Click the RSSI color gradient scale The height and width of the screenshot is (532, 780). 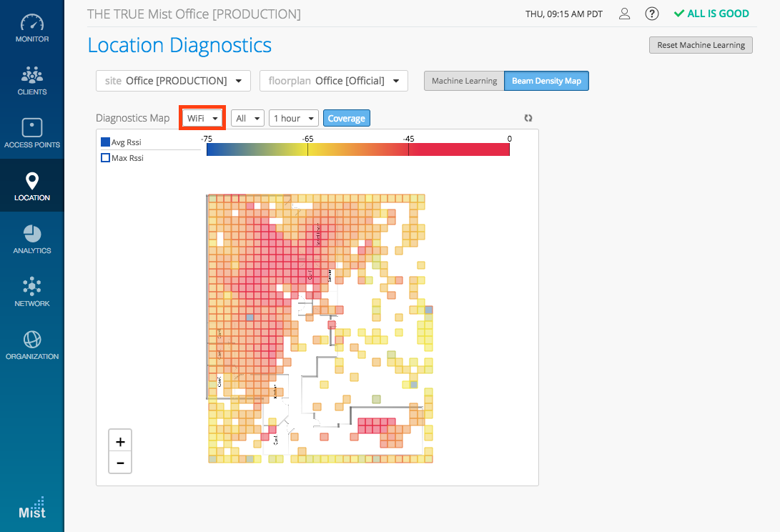pyautogui.click(x=357, y=149)
